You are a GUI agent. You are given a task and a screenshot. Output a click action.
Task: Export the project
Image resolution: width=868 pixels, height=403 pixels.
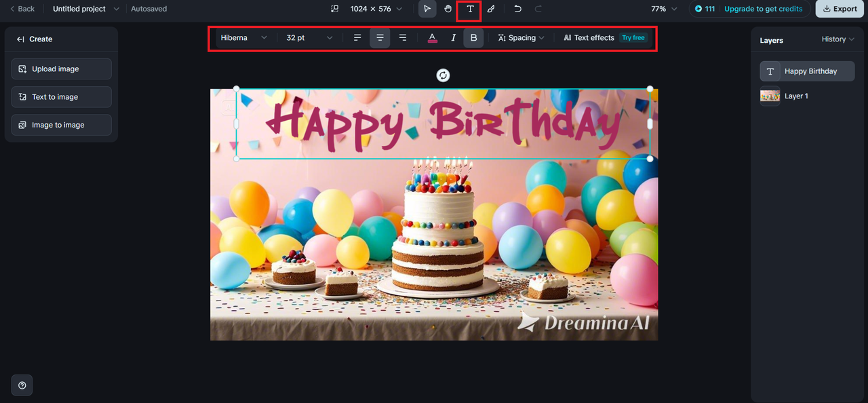click(840, 9)
